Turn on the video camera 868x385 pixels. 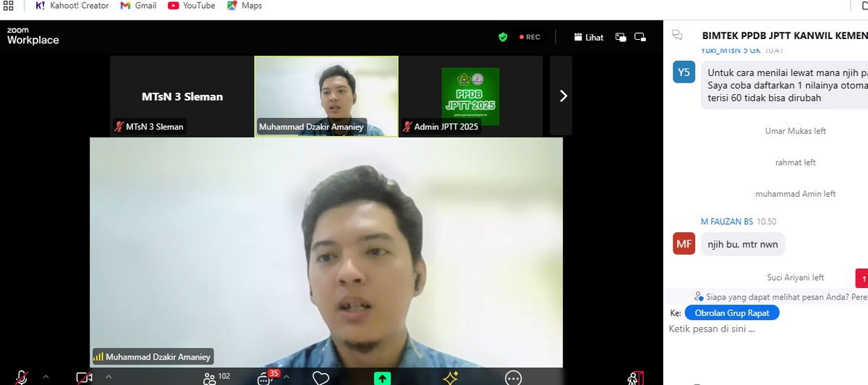(84, 377)
